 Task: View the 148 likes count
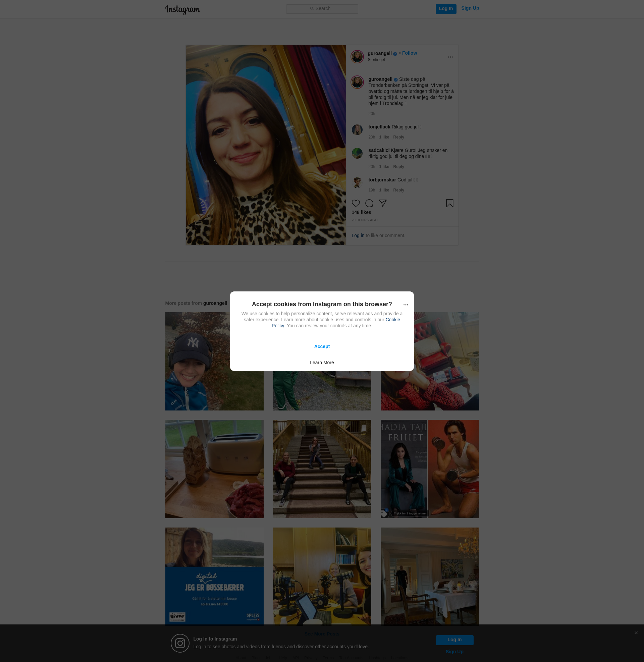(x=361, y=212)
